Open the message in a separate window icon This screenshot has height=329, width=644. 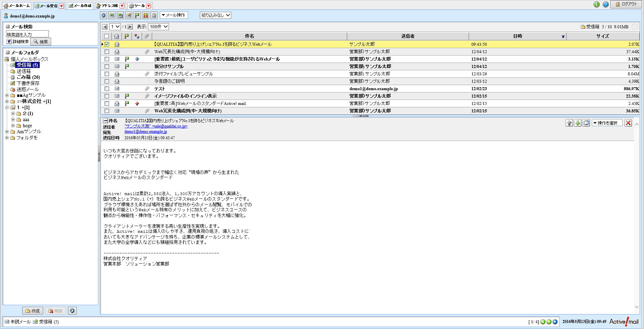click(586, 123)
